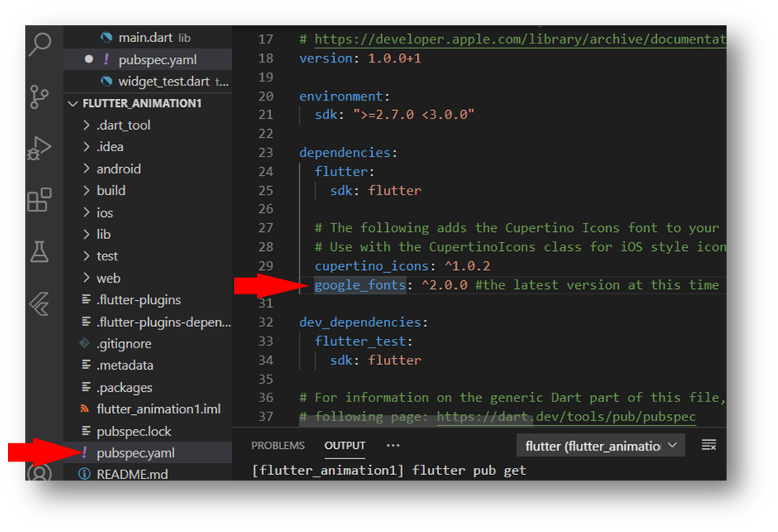Select main.dart in open editors
The width and height of the screenshot is (778, 532).
coord(147,38)
